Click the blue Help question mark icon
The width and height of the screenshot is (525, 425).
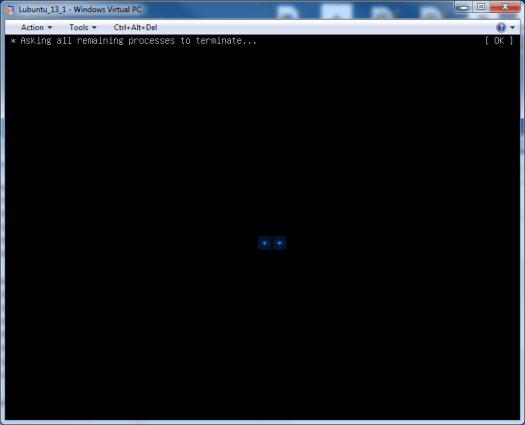(x=501, y=27)
